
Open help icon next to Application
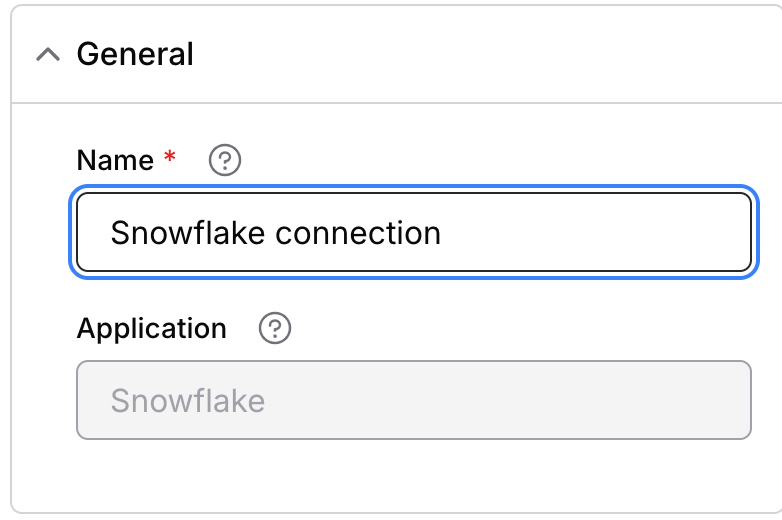tap(275, 328)
